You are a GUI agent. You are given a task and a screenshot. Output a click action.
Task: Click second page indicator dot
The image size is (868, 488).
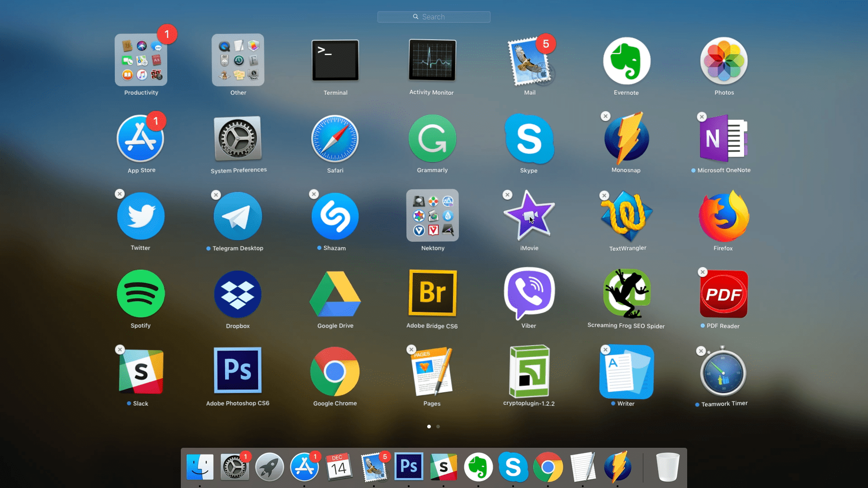(x=439, y=427)
